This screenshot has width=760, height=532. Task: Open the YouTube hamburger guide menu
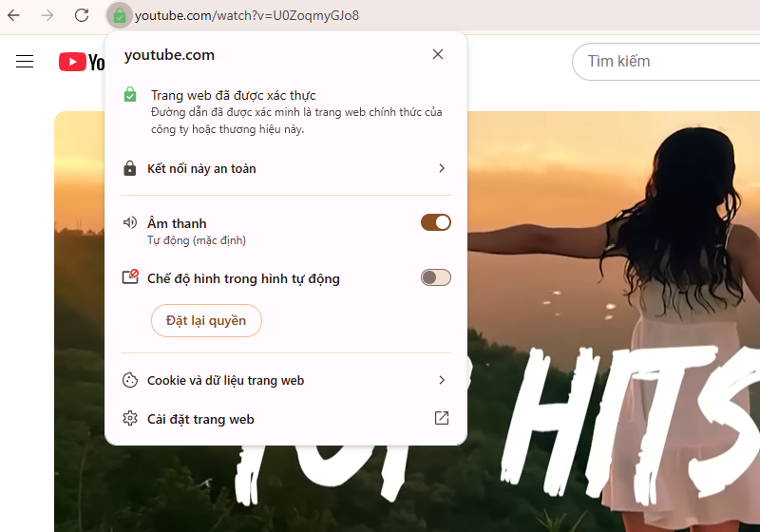pyautogui.click(x=25, y=62)
